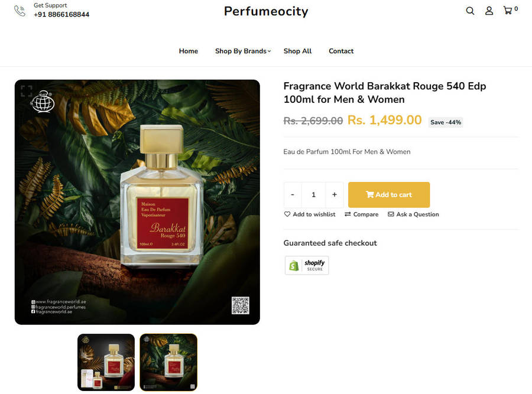532x394 pixels.
Task: Open the Contact menu item
Action: pyautogui.click(x=341, y=51)
